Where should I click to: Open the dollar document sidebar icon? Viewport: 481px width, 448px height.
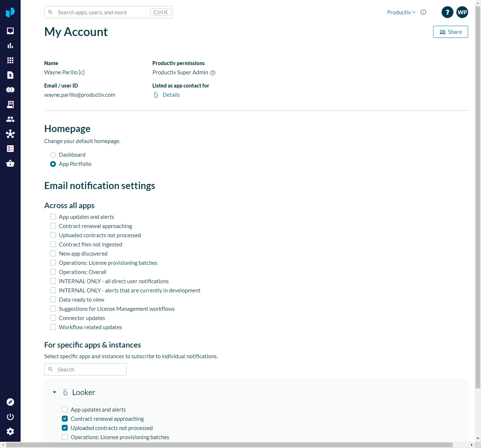[x=10, y=75]
